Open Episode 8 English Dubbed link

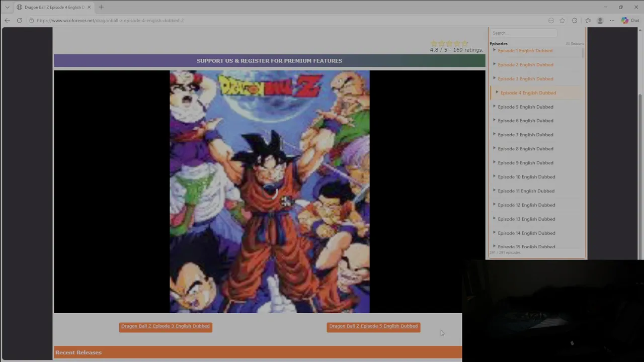[x=525, y=149]
